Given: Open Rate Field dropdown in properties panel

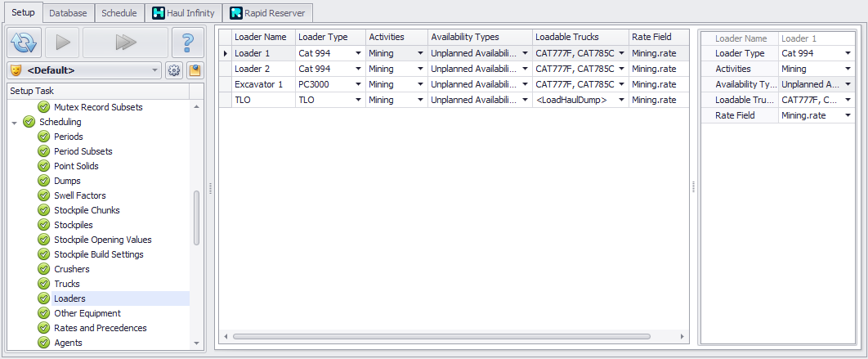Looking at the screenshot, I should 848,115.
